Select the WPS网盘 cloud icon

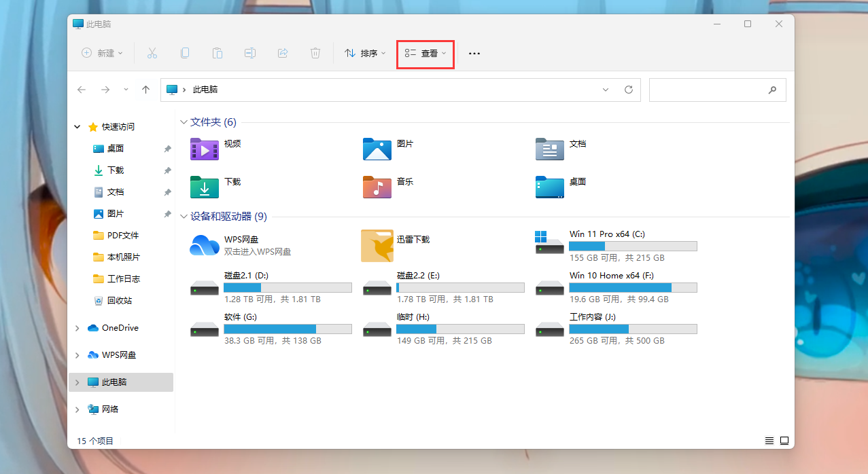pyautogui.click(x=204, y=245)
